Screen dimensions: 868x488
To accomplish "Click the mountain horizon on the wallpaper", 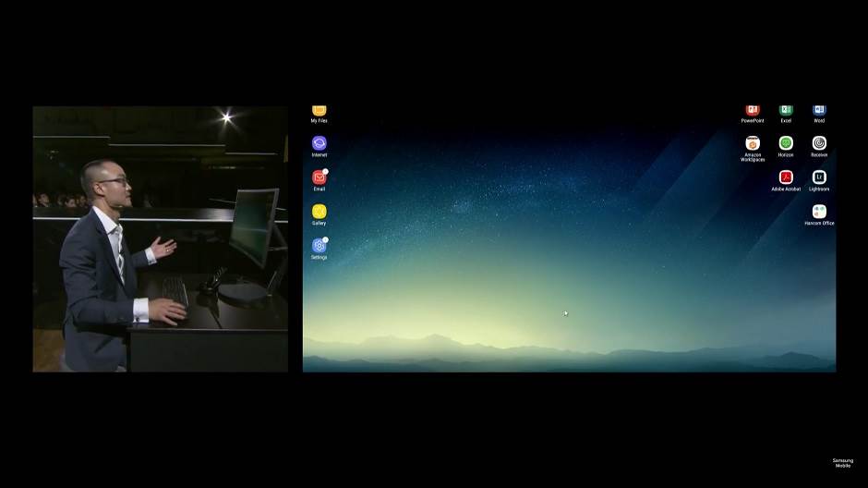I will [569, 348].
